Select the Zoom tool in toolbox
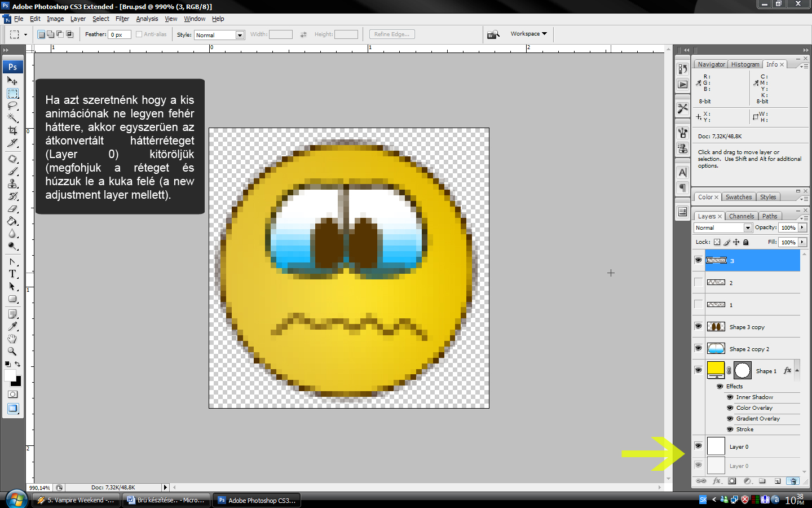This screenshot has height=508, width=812. 12,351
